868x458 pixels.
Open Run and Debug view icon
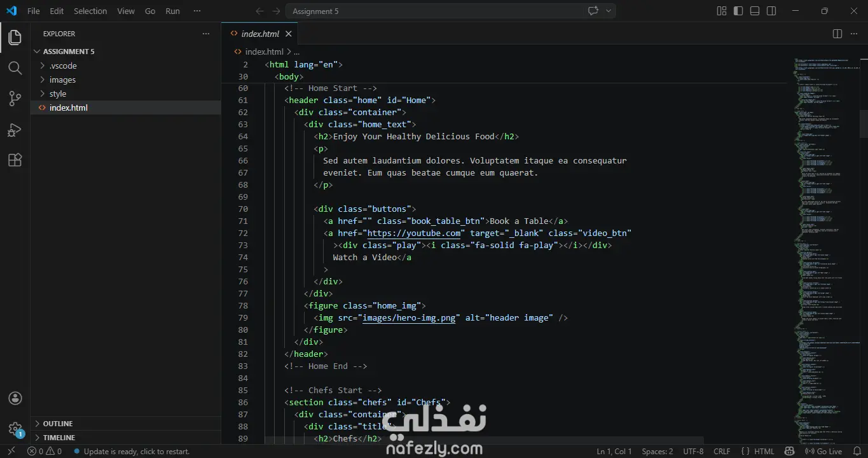pyautogui.click(x=15, y=130)
